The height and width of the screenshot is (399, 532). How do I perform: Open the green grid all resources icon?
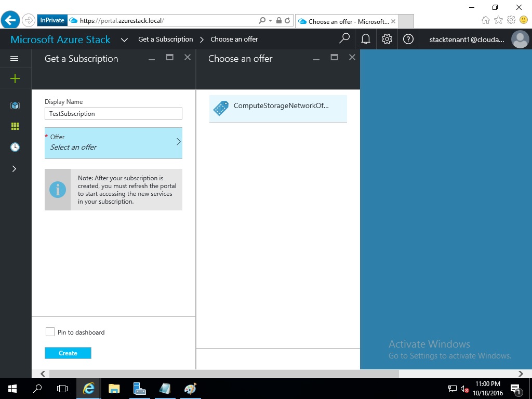[15, 126]
